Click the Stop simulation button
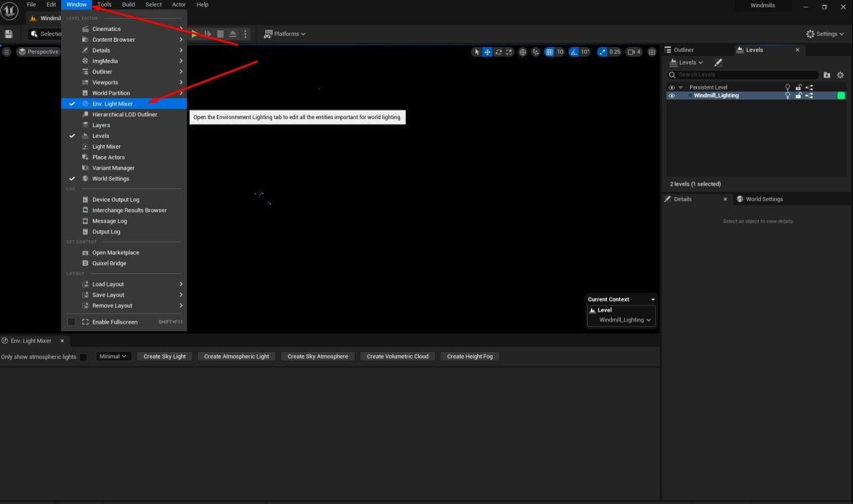This screenshot has height=504, width=853. coord(220,34)
